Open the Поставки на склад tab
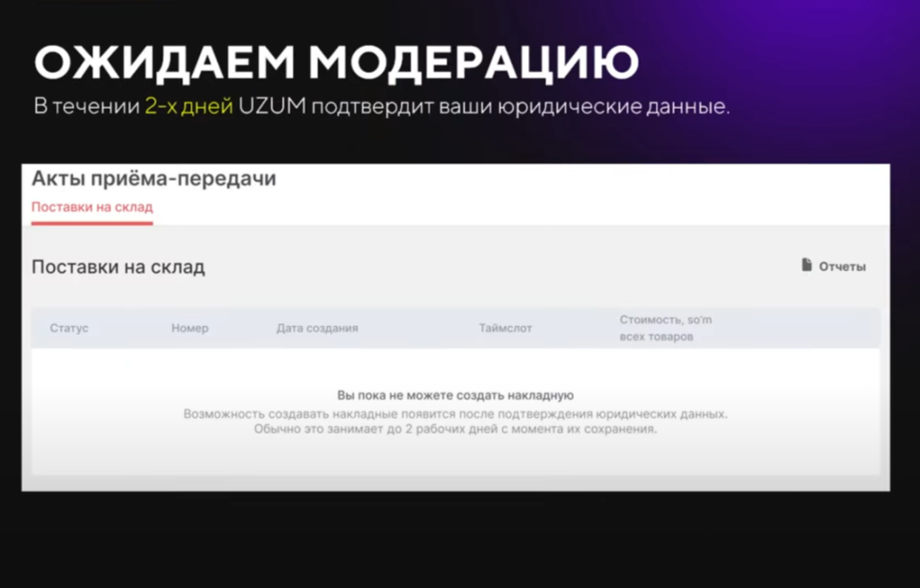 pyautogui.click(x=93, y=207)
